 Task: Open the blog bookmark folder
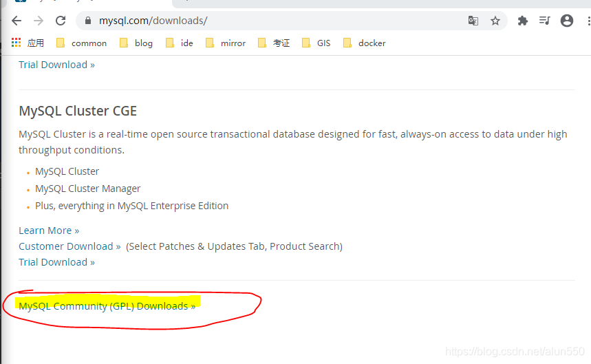pyautogui.click(x=136, y=43)
